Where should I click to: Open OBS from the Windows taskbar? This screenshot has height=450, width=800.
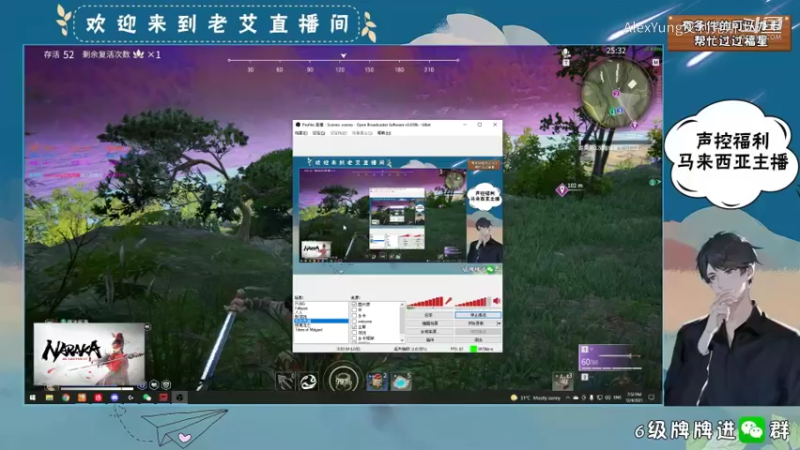[x=180, y=397]
